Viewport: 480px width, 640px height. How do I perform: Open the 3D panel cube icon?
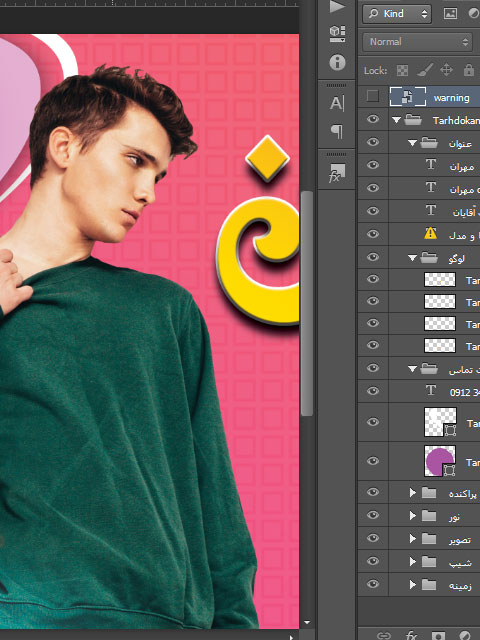[337, 34]
